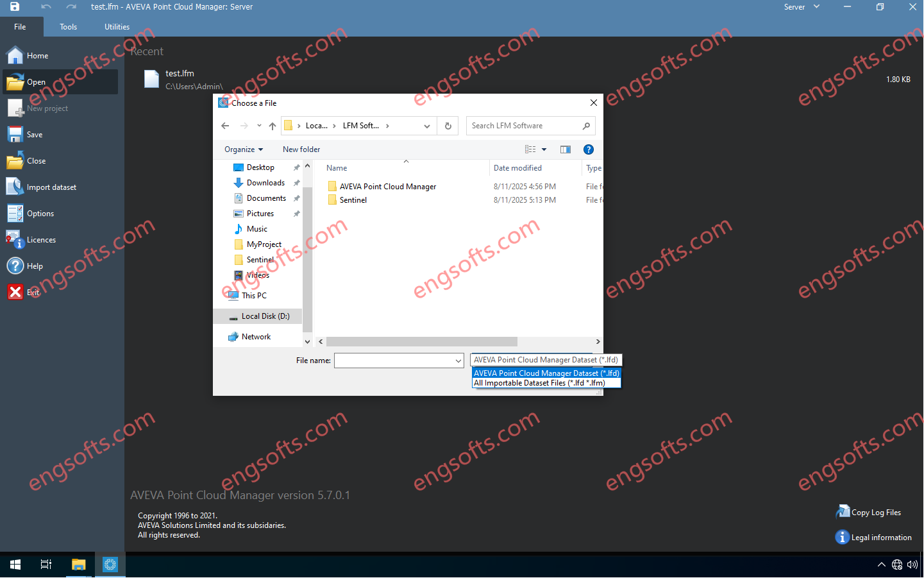The height and width of the screenshot is (578, 924).
Task: Switch to the Tools tab
Action: tap(69, 27)
